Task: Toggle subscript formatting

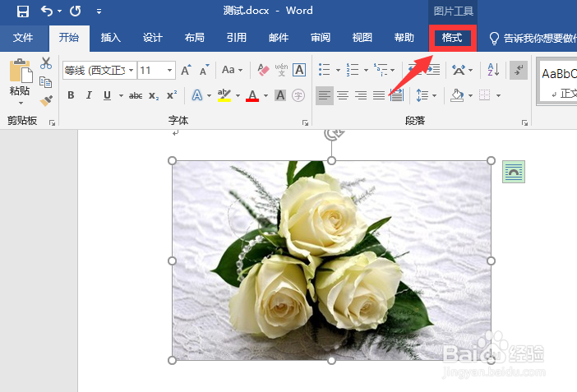Action: point(154,95)
